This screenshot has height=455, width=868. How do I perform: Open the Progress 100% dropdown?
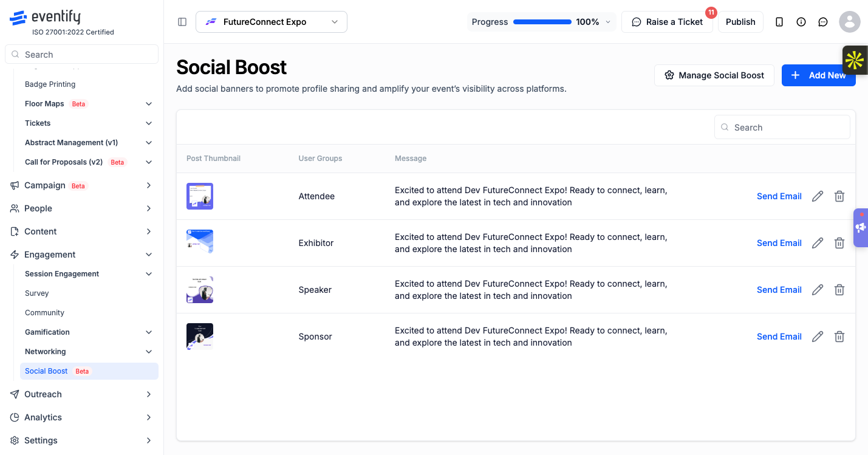(541, 22)
